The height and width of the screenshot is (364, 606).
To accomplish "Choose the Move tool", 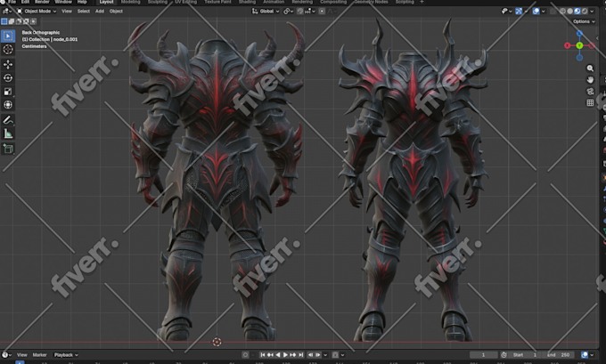I will pyautogui.click(x=8, y=64).
